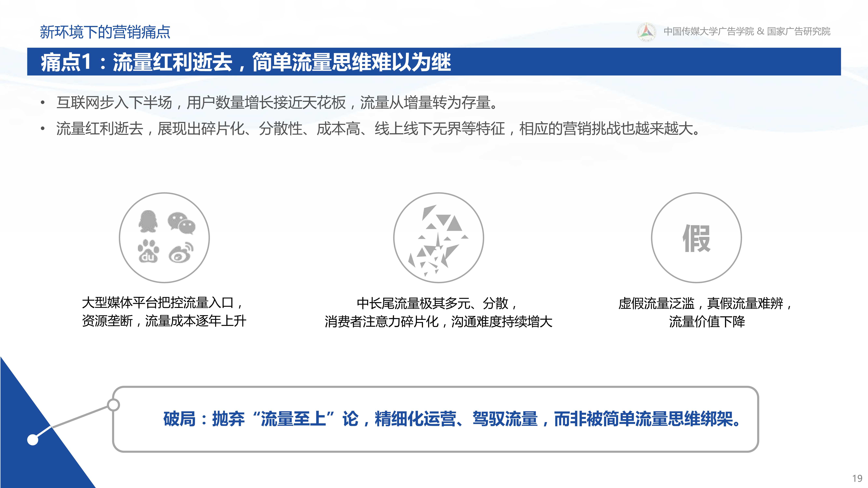Click the QQ penguin icon
The height and width of the screenshot is (488, 868).
click(x=148, y=222)
